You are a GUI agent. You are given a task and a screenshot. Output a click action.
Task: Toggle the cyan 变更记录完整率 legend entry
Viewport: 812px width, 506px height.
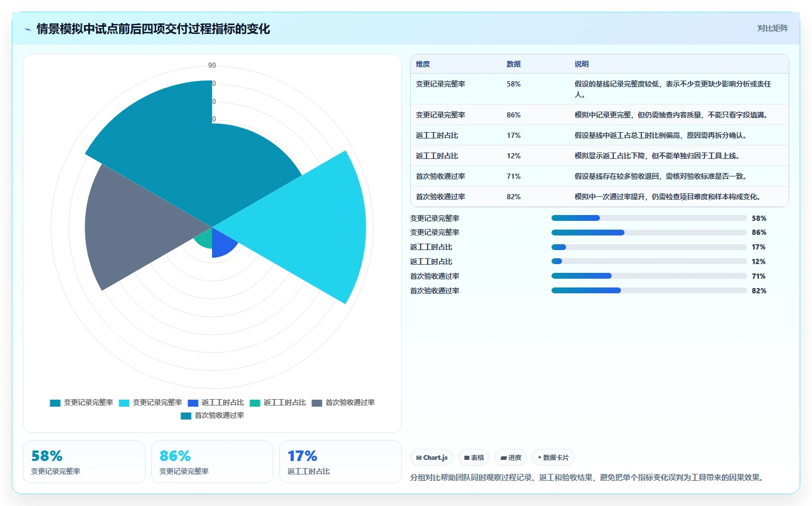(x=151, y=403)
